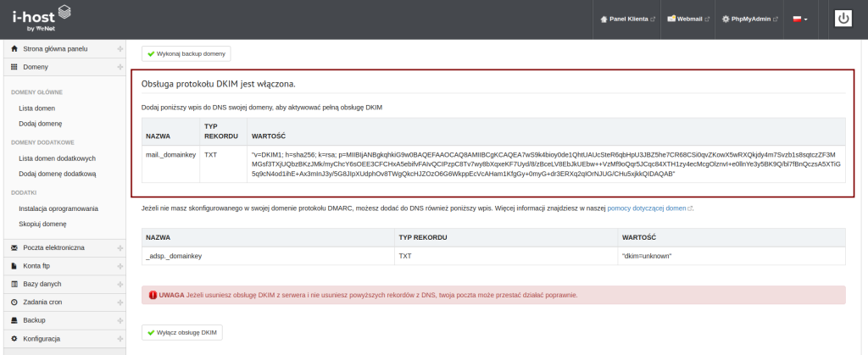Click the envelope icon beside Poczta elektroniczna
This screenshot has width=868, height=355.
14,247
